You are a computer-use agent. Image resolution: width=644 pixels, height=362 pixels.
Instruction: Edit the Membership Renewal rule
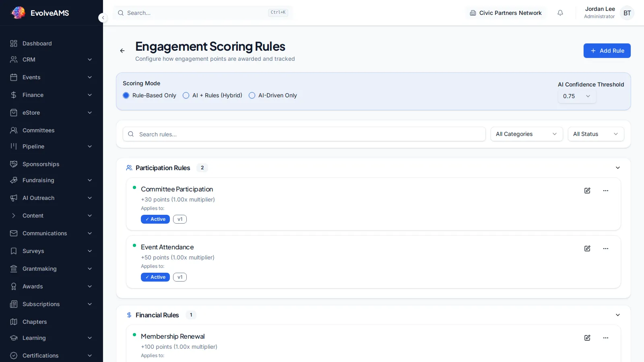pyautogui.click(x=587, y=338)
